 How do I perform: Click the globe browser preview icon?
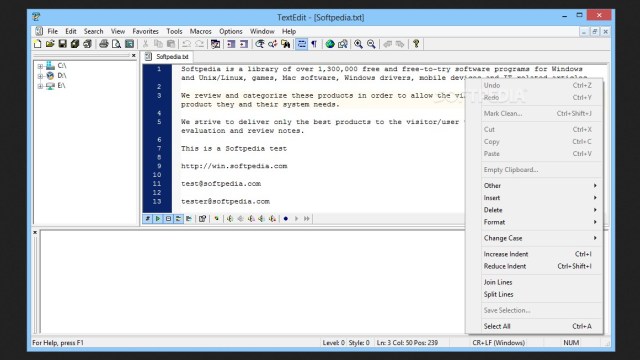pyautogui.click(x=330, y=44)
